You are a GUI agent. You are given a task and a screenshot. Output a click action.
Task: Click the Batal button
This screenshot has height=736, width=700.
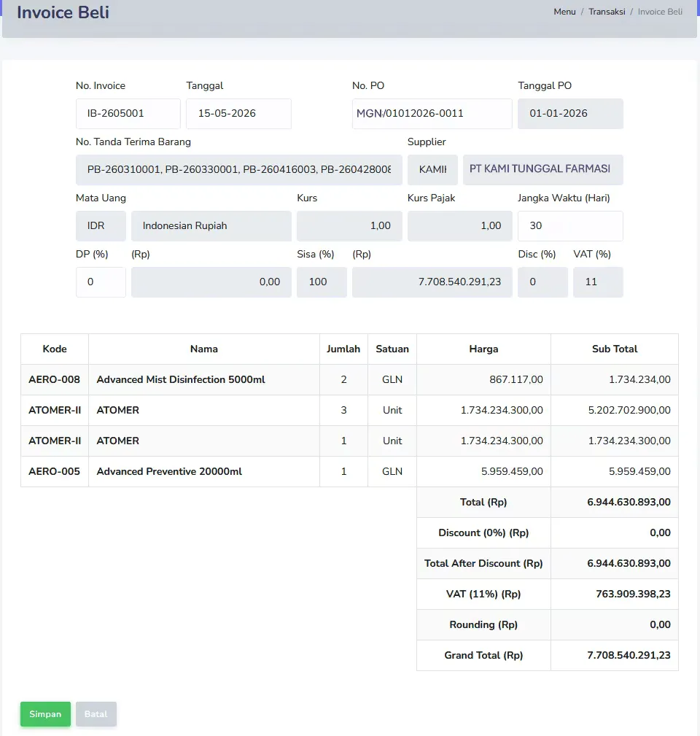[96, 714]
